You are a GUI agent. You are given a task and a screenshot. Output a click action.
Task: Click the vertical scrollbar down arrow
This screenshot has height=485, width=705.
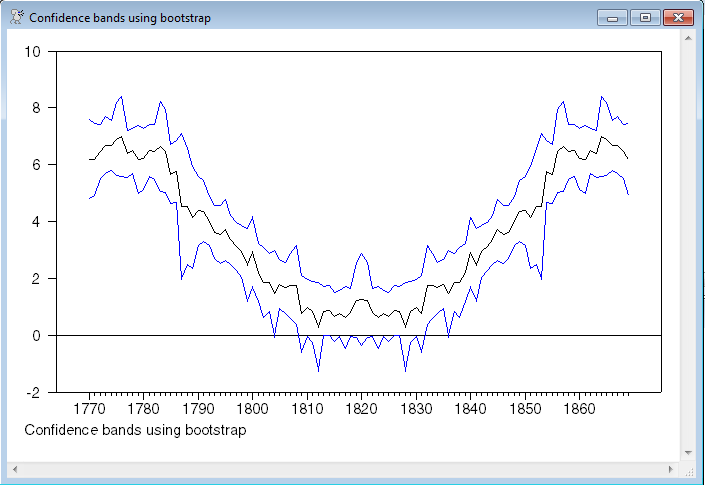(x=688, y=452)
